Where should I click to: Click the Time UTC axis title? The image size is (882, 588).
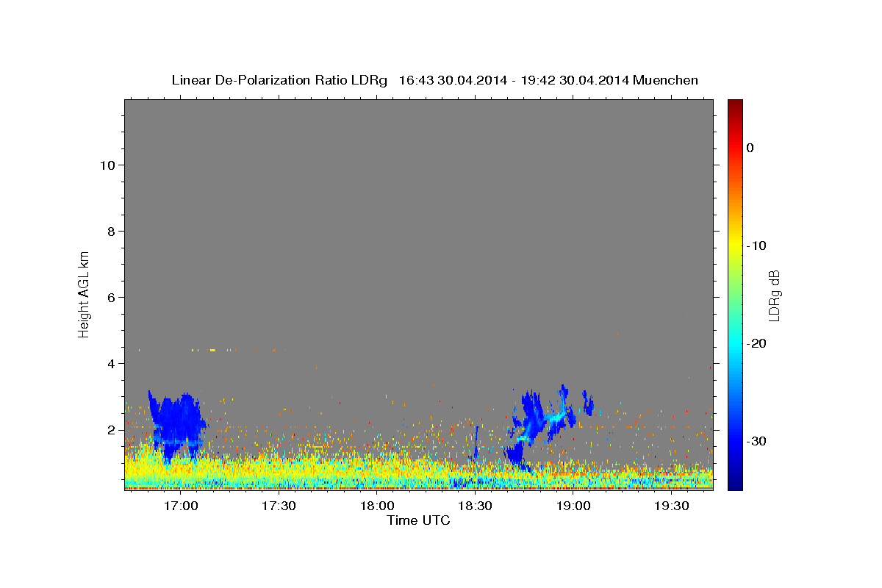click(418, 520)
